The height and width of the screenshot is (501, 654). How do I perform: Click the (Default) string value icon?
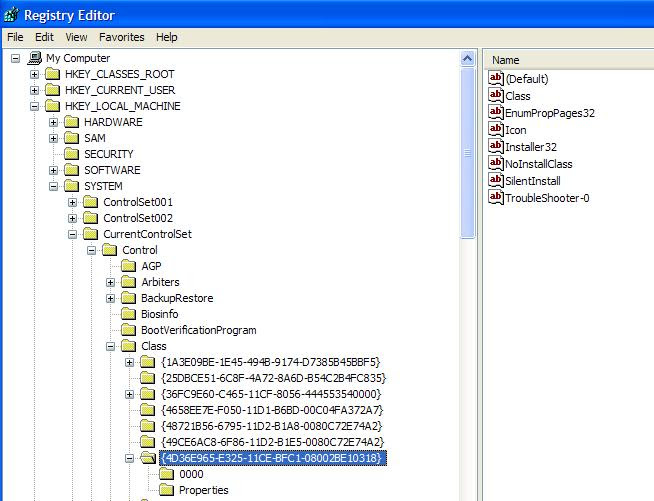tap(496, 78)
